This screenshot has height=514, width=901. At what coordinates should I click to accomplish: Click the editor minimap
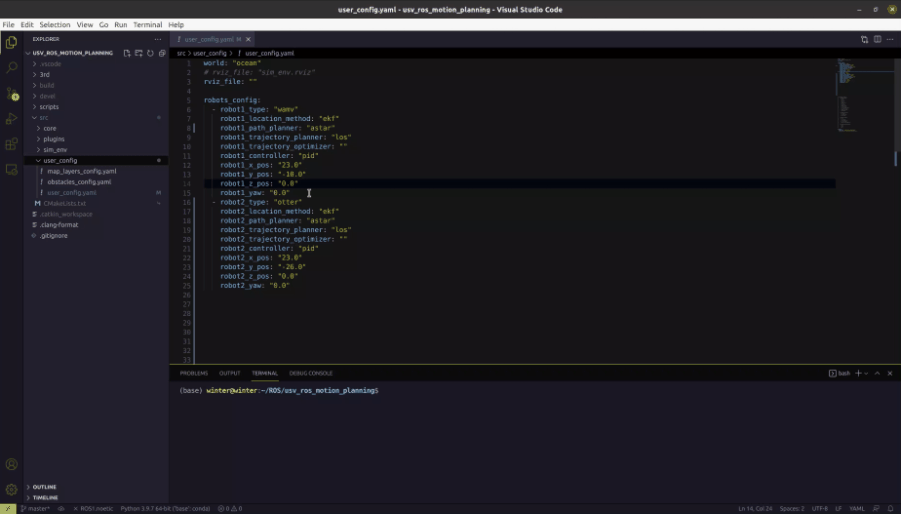pos(865,95)
